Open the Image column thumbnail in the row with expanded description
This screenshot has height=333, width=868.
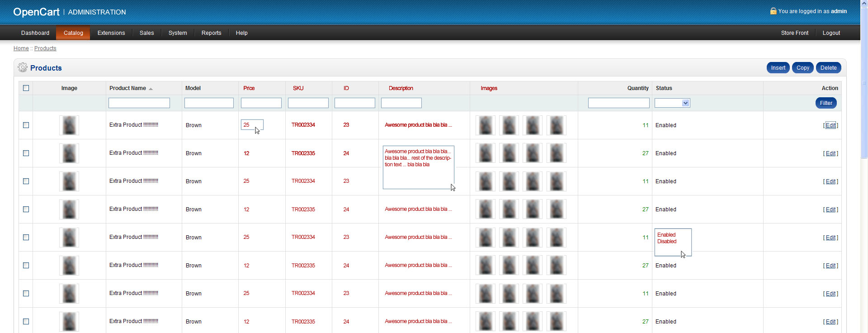click(x=69, y=153)
